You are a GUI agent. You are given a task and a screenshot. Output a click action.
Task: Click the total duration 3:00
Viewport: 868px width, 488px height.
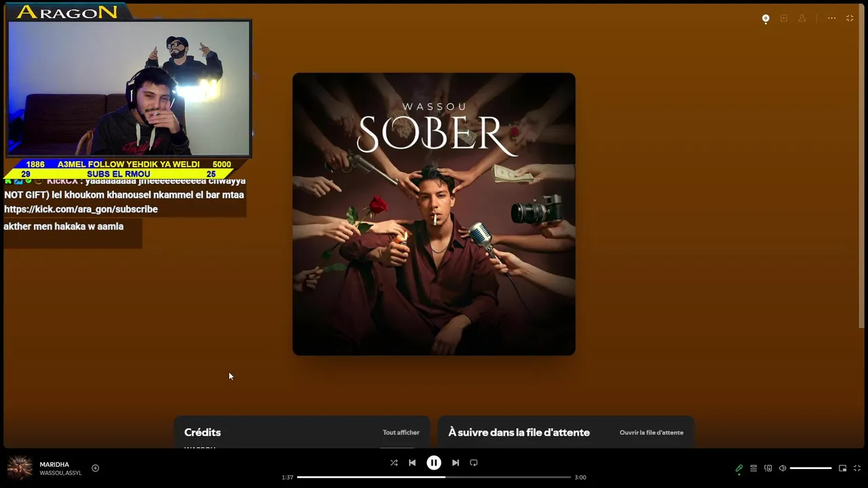[580, 477]
